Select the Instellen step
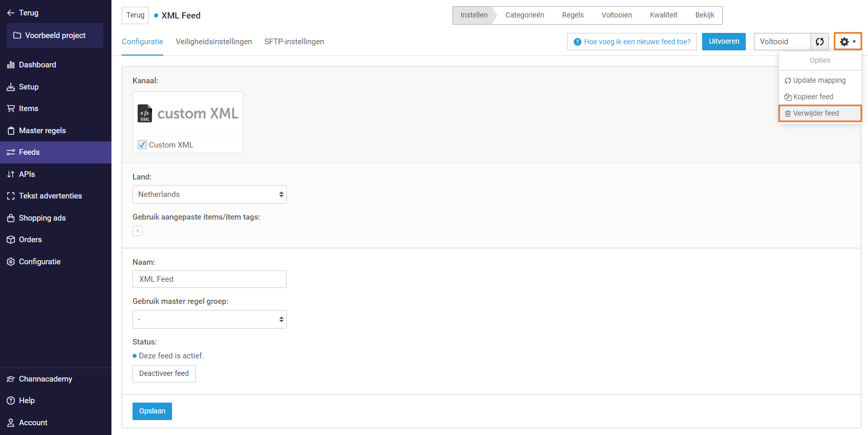This screenshot has width=868, height=435. coord(474,15)
